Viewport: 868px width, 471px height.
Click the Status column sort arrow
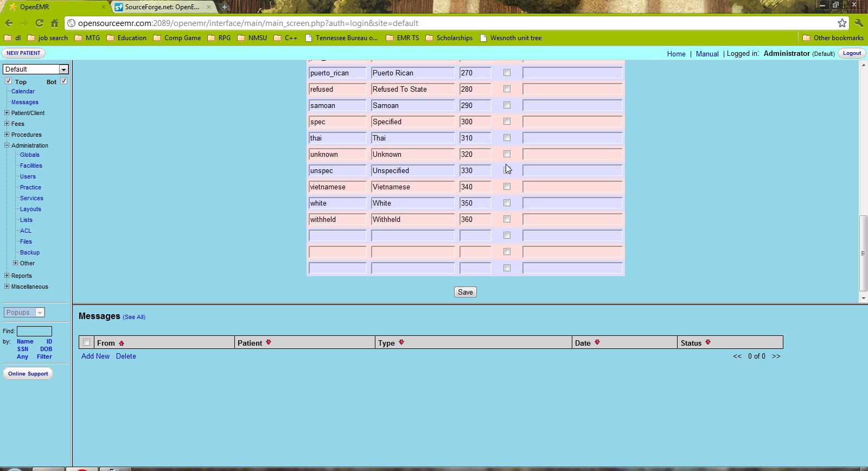[708, 342]
